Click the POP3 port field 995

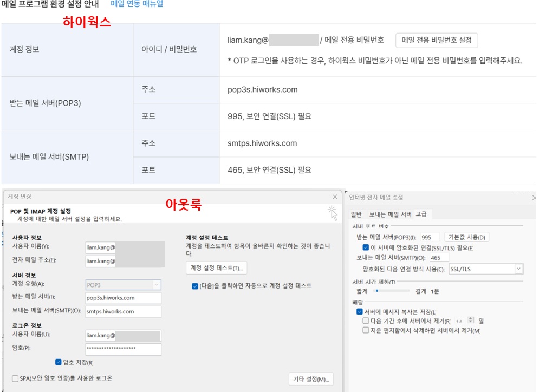(x=430, y=237)
